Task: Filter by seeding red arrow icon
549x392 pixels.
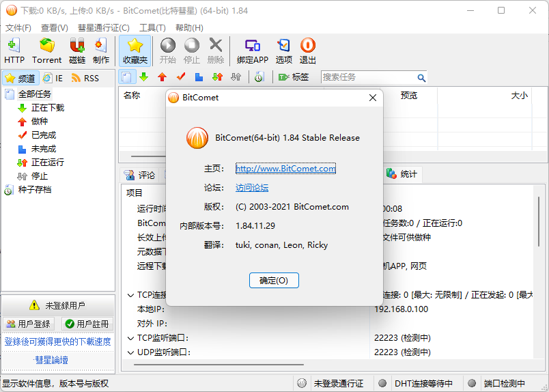Action: point(162,77)
